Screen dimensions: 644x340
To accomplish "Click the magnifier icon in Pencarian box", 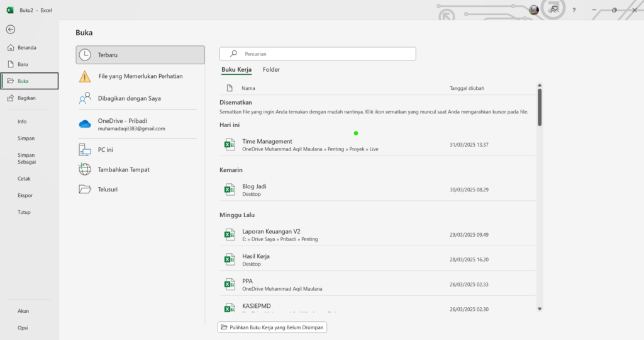I will (233, 54).
